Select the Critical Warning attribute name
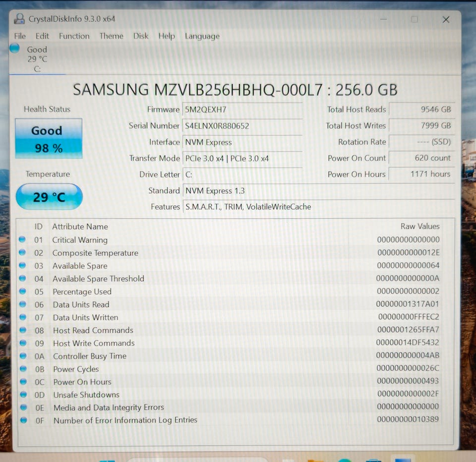Viewport: 476px width, 462px height. (80, 240)
